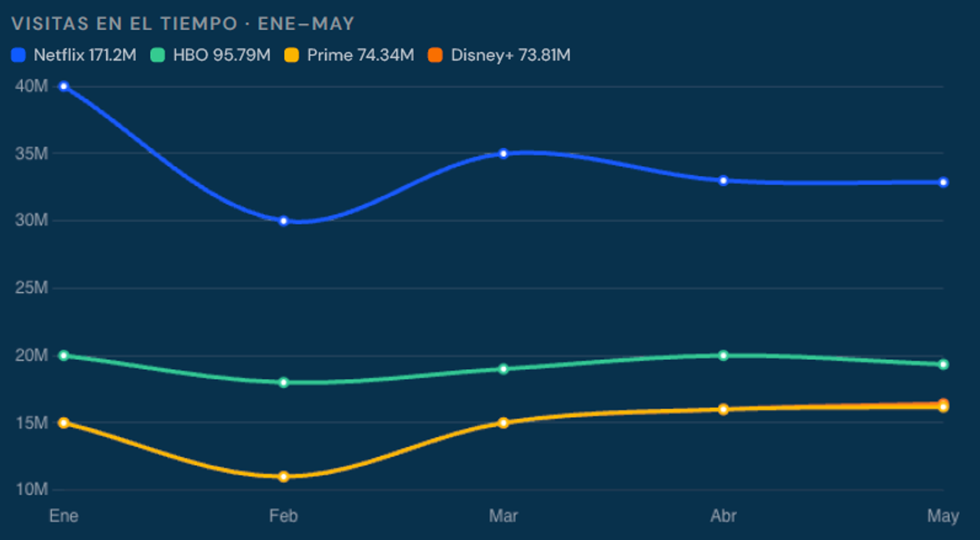980x540 pixels.
Task: Click the yellow Prime legend swatch
Action: click(292, 55)
